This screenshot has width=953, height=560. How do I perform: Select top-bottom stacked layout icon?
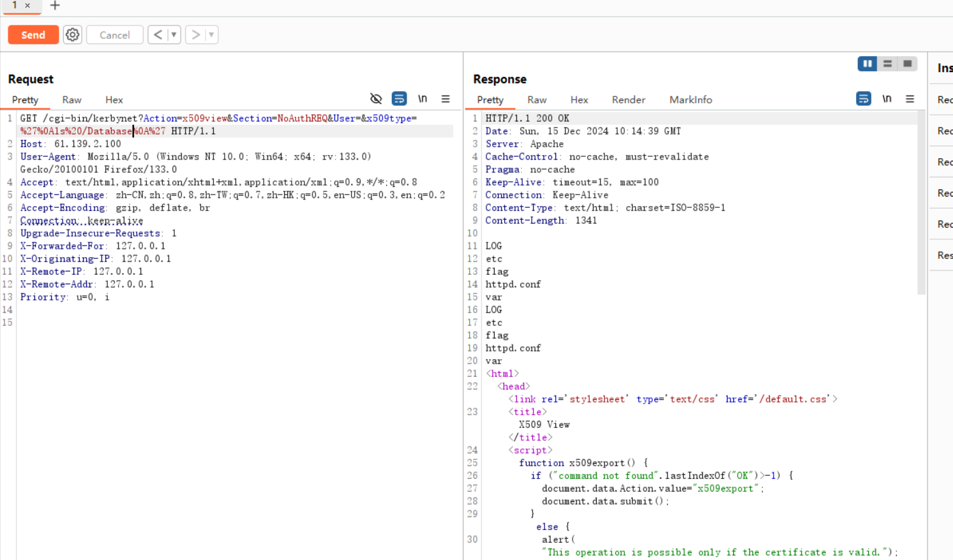[x=887, y=64]
